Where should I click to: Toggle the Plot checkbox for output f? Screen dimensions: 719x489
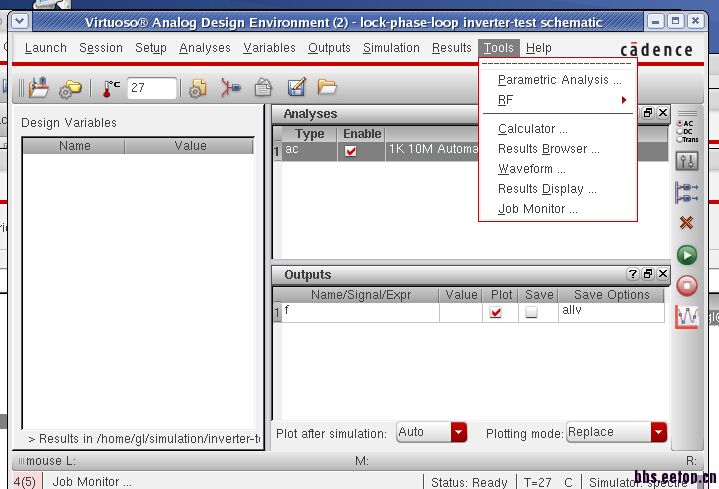496,312
